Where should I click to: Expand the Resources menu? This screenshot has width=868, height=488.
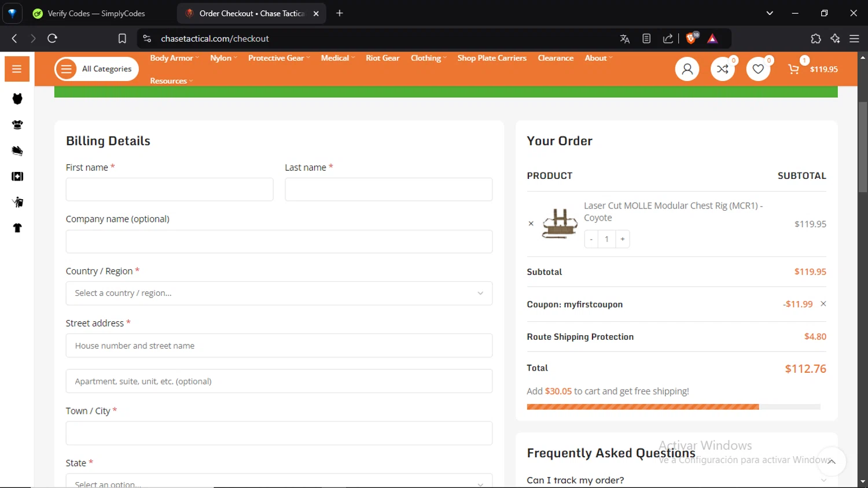(x=171, y=81)
